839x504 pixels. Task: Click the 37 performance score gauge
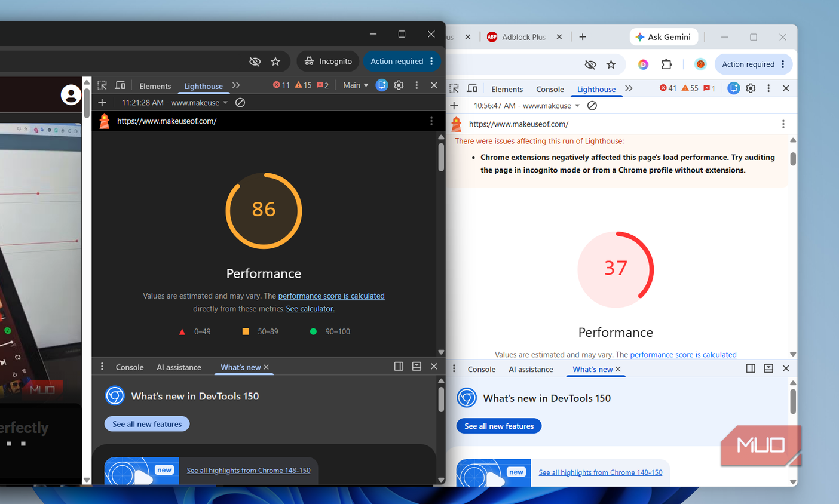coord(616,269)
